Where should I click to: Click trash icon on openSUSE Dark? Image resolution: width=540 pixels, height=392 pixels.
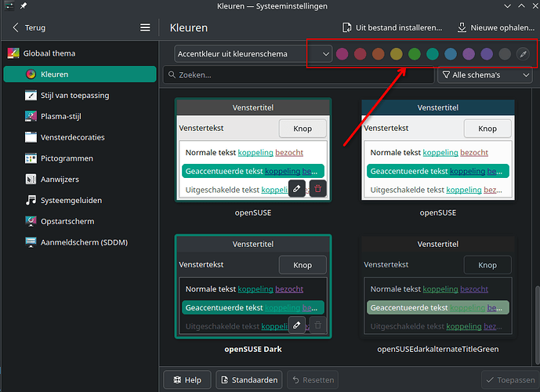coord(318,325)
